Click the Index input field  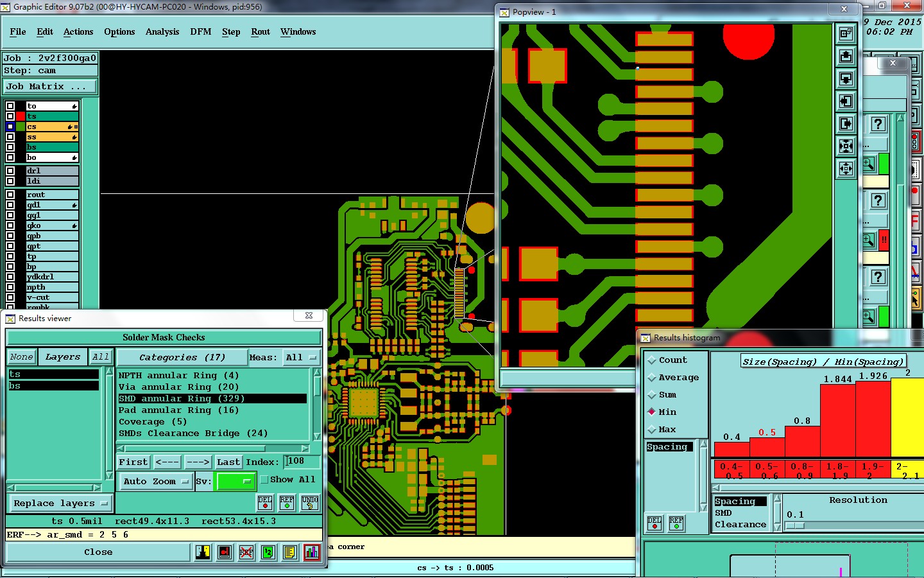pos(303,461)
